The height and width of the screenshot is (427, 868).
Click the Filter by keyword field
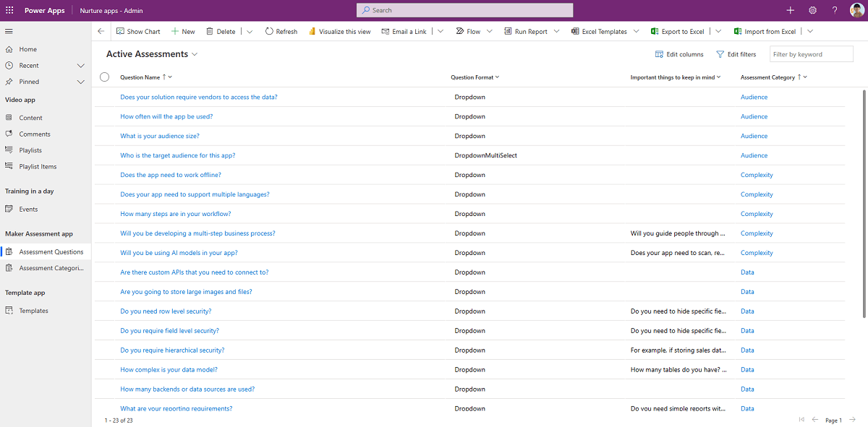(811, 53)
